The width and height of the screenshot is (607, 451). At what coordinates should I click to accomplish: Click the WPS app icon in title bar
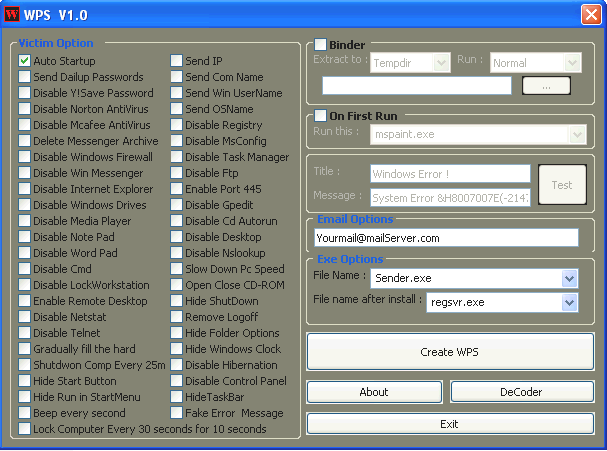click(12, 13)
